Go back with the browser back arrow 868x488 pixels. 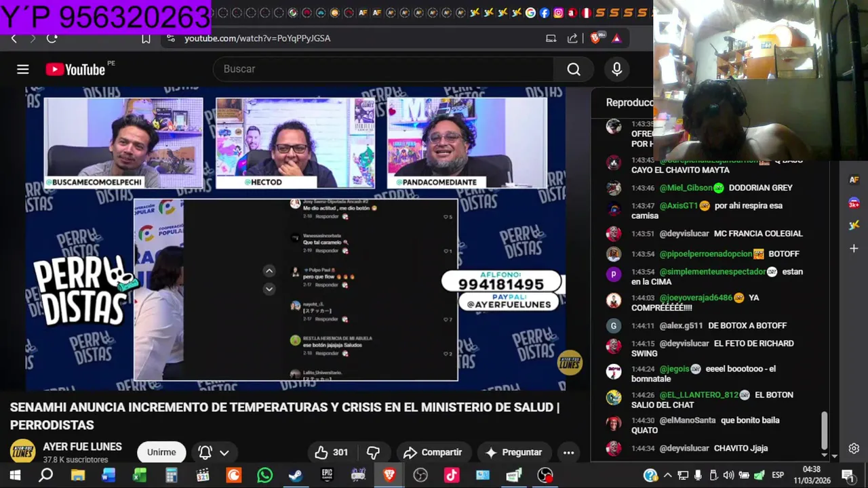click(14, 39)
